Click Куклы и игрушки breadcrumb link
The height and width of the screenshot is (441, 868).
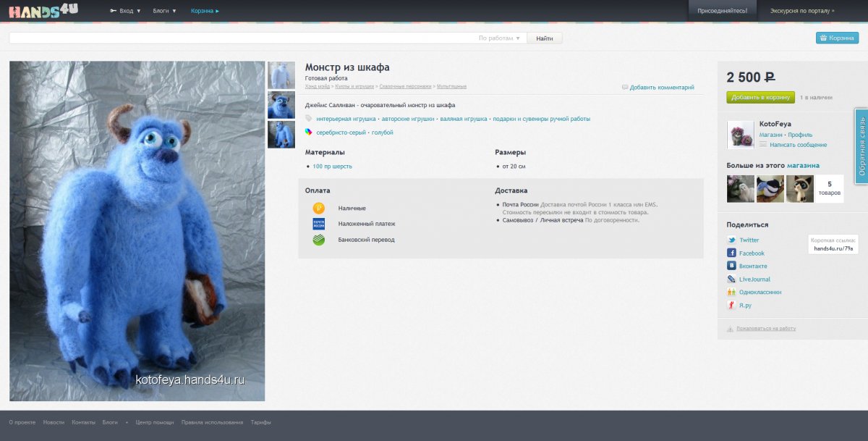click(354, 87)
